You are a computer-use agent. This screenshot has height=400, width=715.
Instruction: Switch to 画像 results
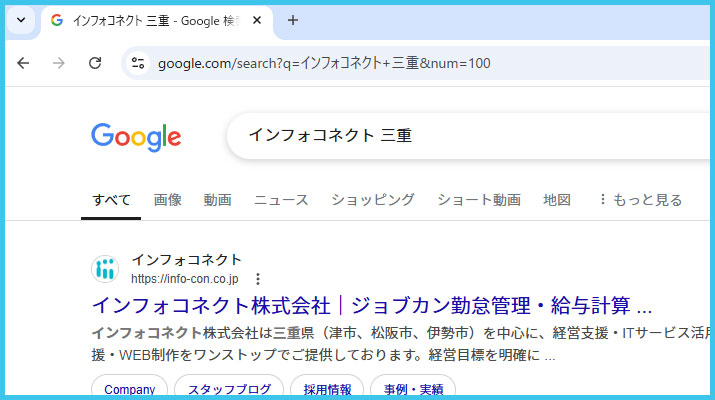[x=167, y=200]
